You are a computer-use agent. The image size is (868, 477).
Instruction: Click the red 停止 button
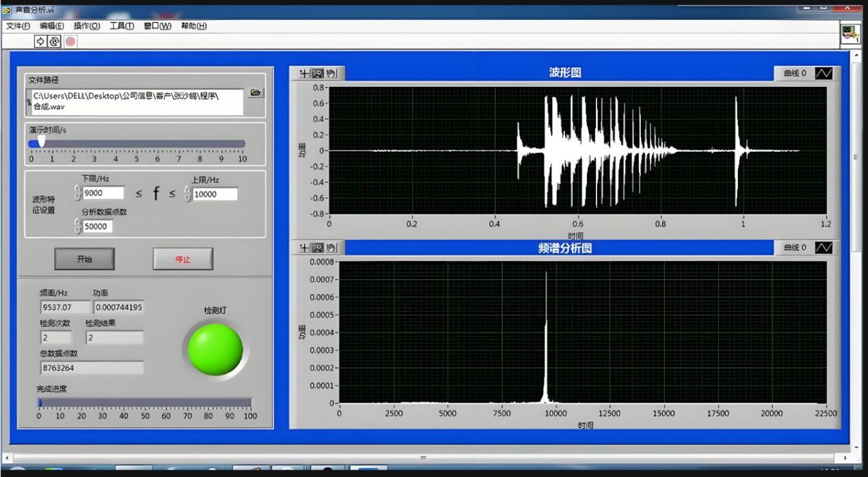[x=183, y=259]
